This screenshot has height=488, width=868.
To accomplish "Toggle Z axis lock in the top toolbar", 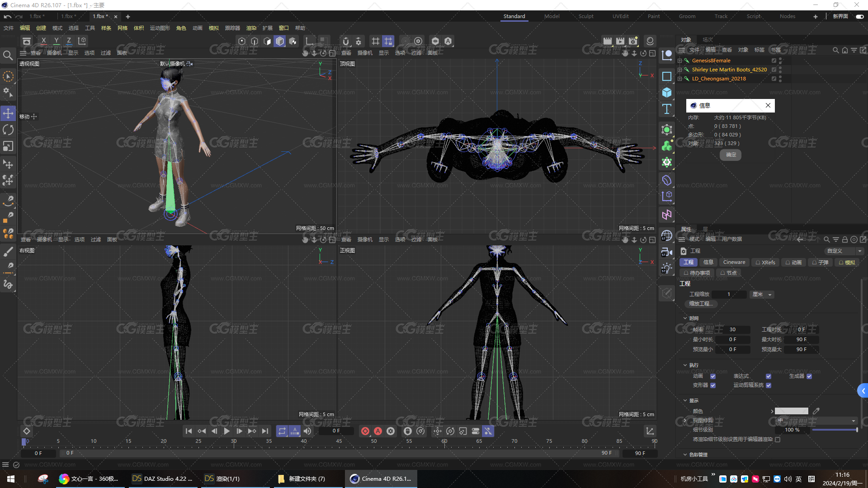I will click(x=69, y=41).
